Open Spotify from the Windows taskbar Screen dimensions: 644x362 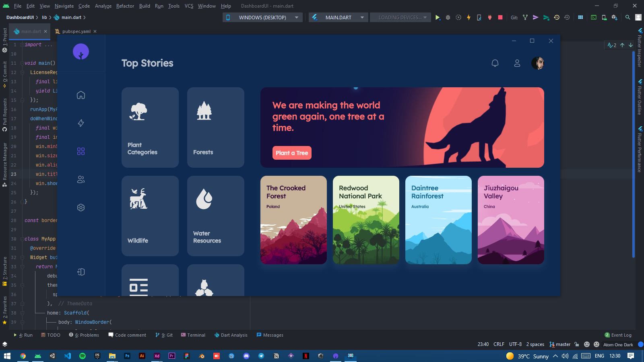point(83,356)
